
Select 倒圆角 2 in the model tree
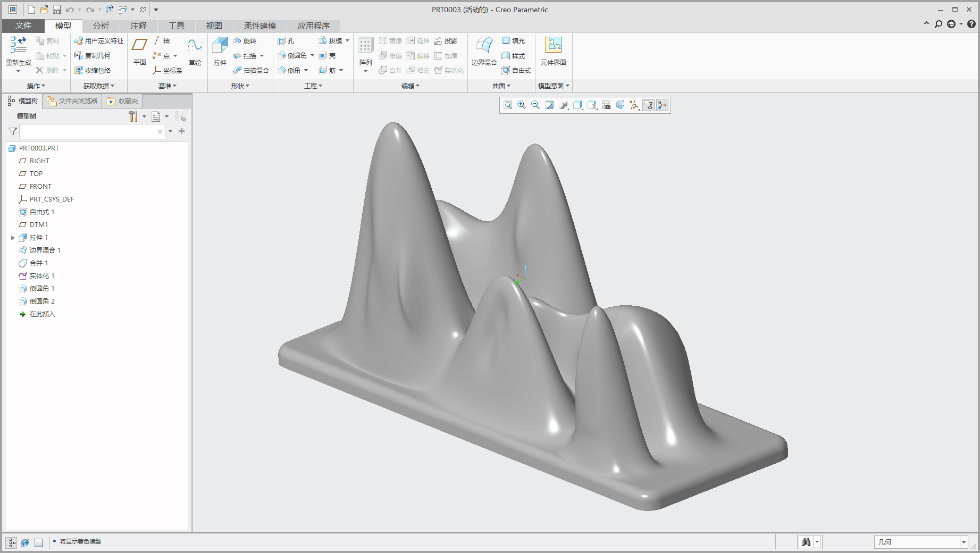click(x=42, y=301)
